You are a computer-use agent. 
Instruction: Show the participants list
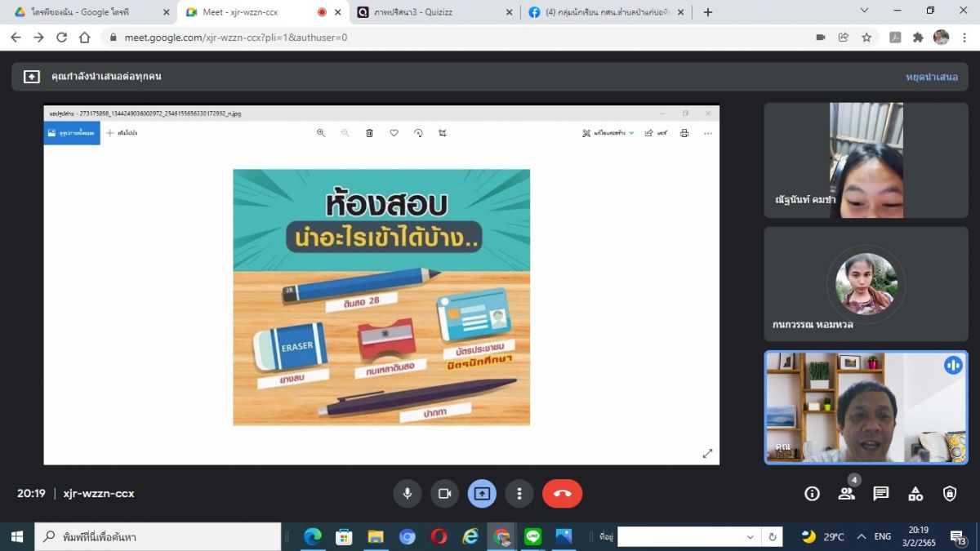point(846,494)
